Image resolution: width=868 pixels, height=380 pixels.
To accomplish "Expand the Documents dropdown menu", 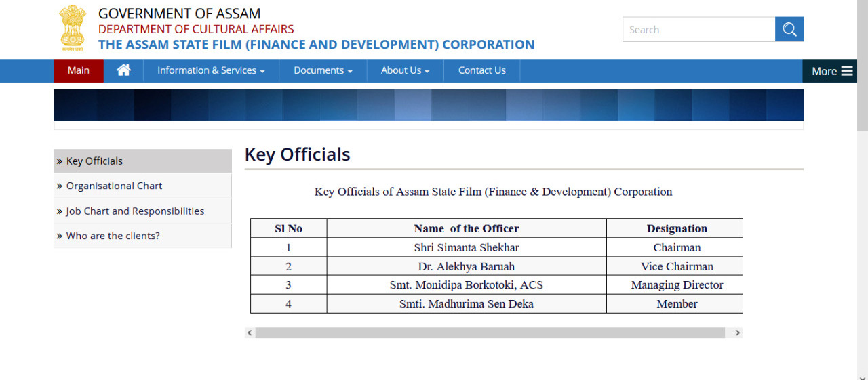I will 323,70.
